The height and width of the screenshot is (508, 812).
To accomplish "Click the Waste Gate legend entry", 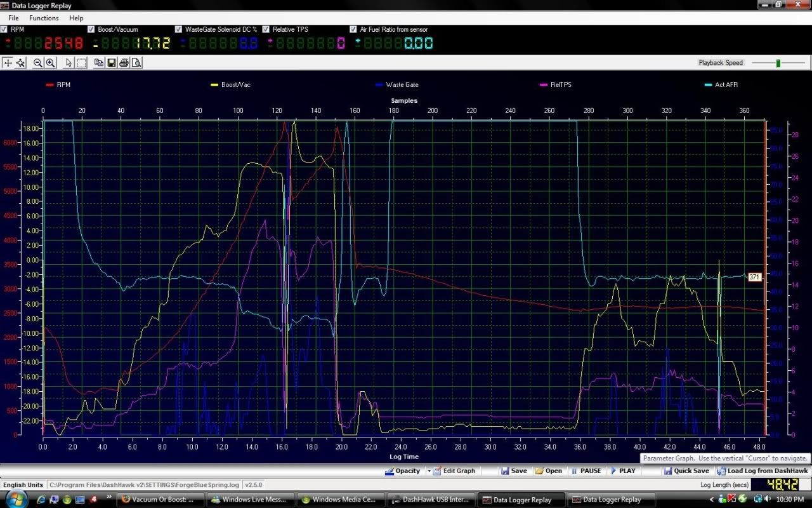I will [396, 84].
